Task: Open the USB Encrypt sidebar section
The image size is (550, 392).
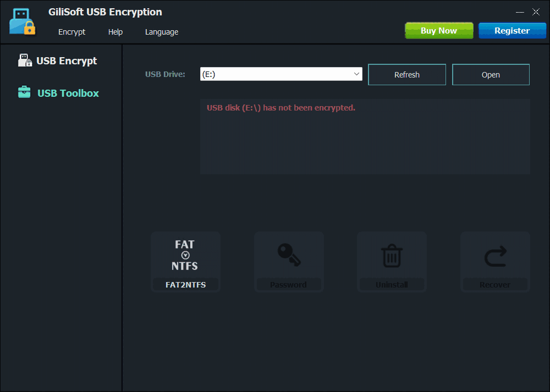Action: point(58,60)
